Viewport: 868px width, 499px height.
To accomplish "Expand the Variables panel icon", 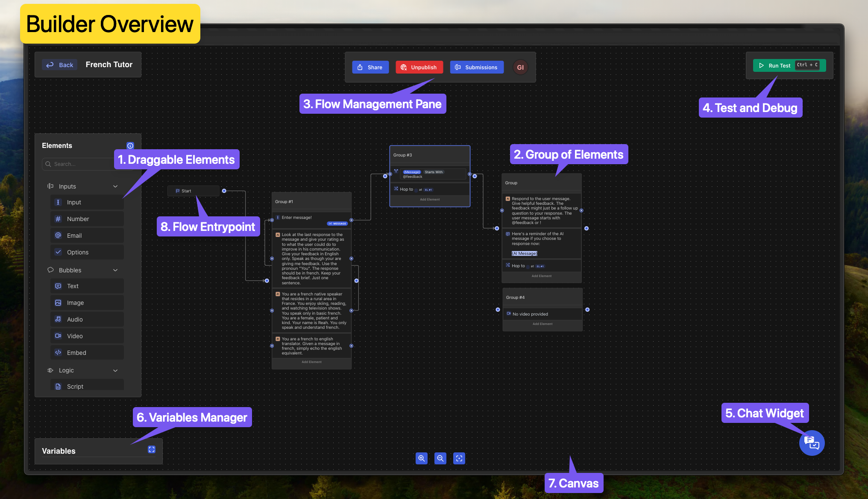I will click(152, 449).
